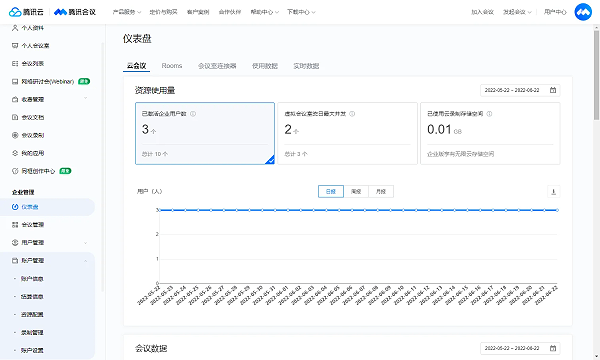This screenshot has width=600, height=360.
Task: Switch to the 会议室连接器 tab
Action: pos(217,66)
